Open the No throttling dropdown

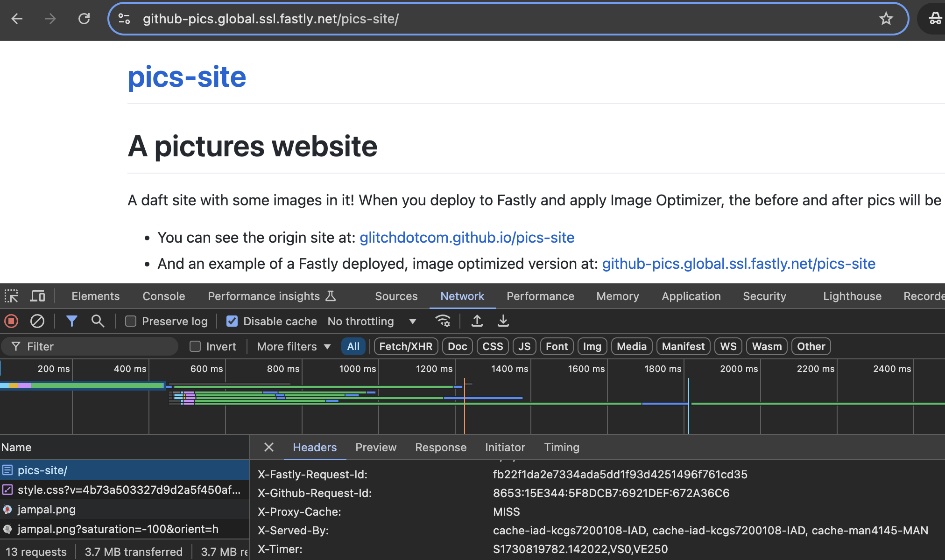click(x=372, y=321)
